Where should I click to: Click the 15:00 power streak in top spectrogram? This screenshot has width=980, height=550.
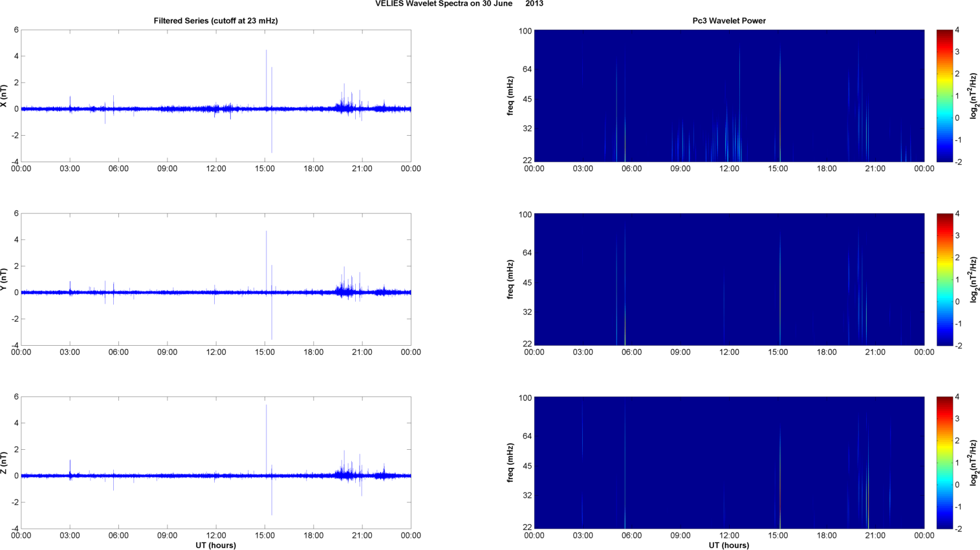tap(780, 103)
